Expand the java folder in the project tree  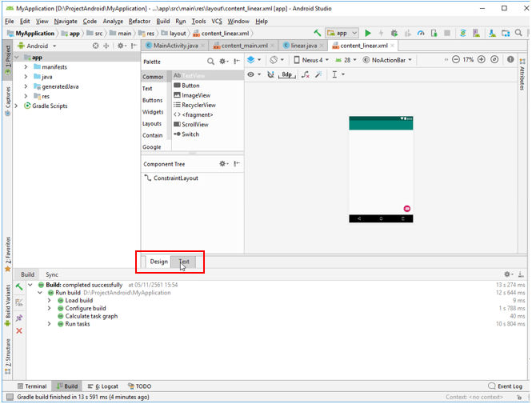click(26, 77)
